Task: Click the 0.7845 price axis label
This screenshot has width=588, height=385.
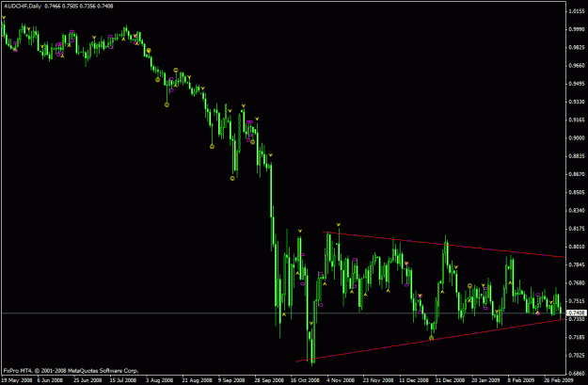Action: tap(577, 265)
